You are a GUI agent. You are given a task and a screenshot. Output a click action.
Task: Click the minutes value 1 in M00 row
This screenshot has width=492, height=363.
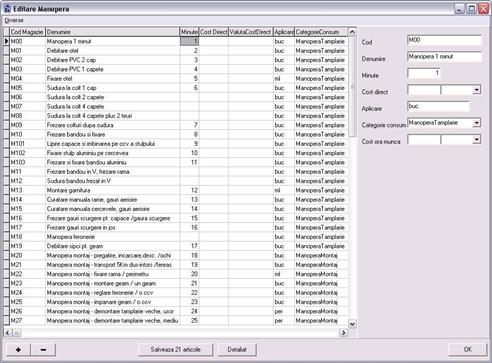(x=189, y=41)
